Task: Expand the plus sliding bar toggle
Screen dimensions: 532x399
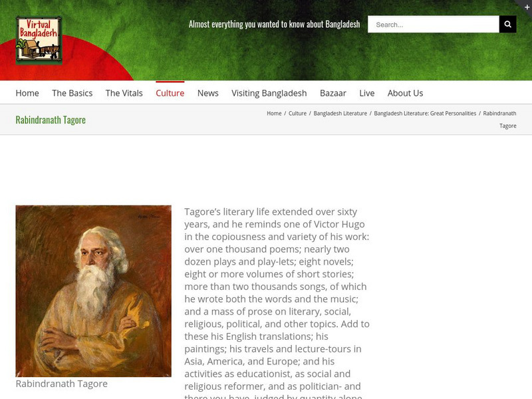Action: (527, 6)
